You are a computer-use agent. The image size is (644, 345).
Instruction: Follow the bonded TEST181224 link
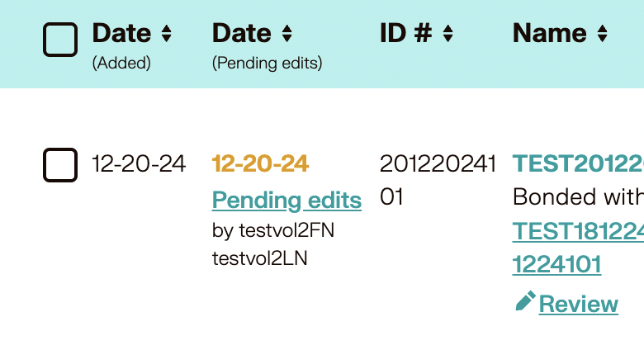click(x=578, y=231)
